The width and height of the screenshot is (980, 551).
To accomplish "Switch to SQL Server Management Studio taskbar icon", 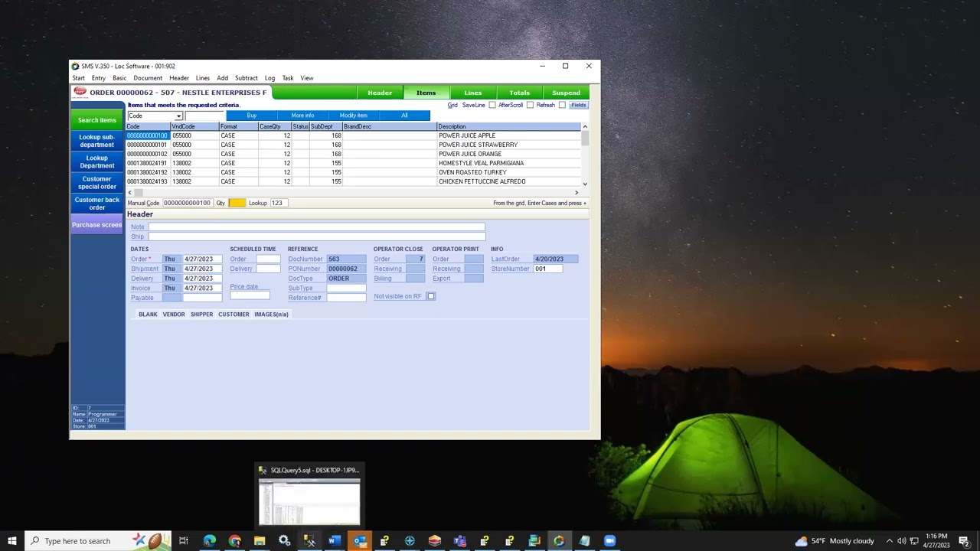I will click(309, 541).
